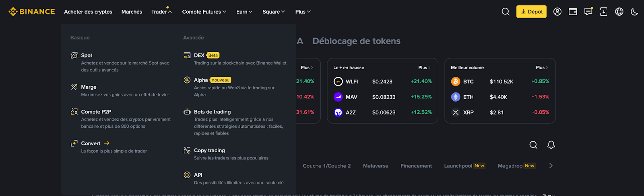Open the chat messages icon
644x196 pixels.
pos(588,12)
